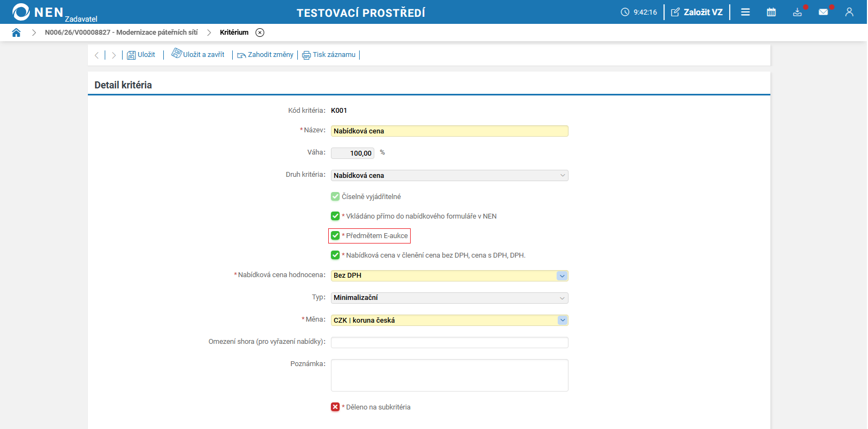868x429 pixels.
Task: Open Druh kritéria dropdown
Action: point(450,175)
